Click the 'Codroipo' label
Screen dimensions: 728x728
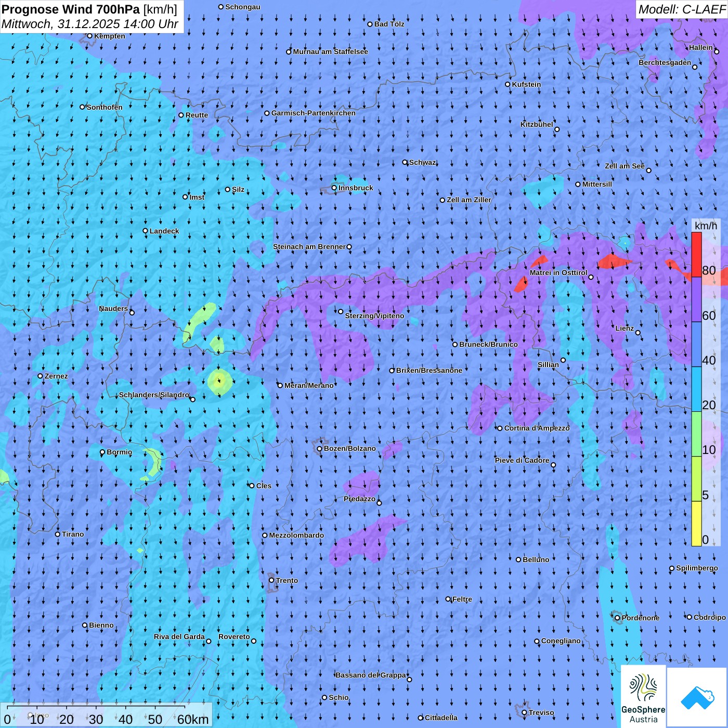tap(710, 617)
